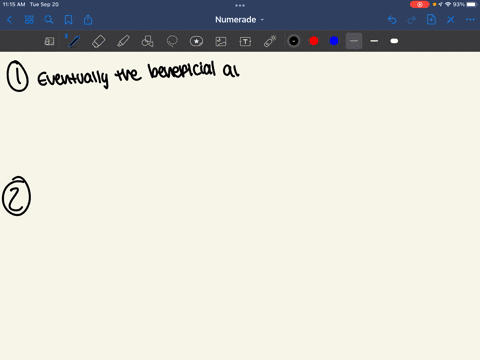This screenshot has width=480, height=360.
Task: Pick the red pen color
Action: [x=314, y=41]
